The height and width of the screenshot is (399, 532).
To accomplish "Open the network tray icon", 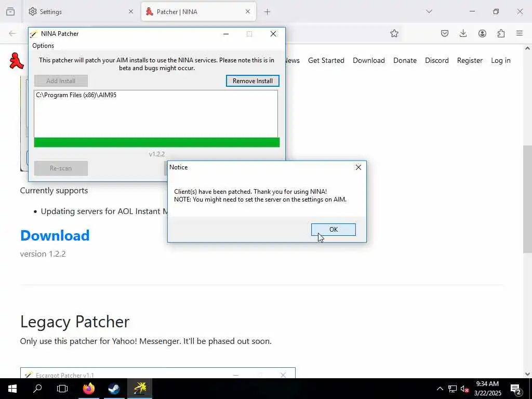I will (453, 389).
